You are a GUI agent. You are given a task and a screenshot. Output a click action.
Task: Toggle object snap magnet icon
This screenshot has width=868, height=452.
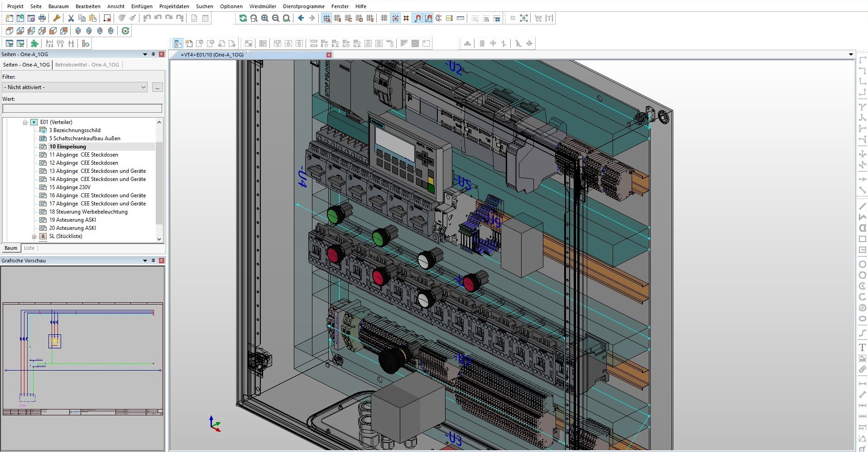(417, 18)
